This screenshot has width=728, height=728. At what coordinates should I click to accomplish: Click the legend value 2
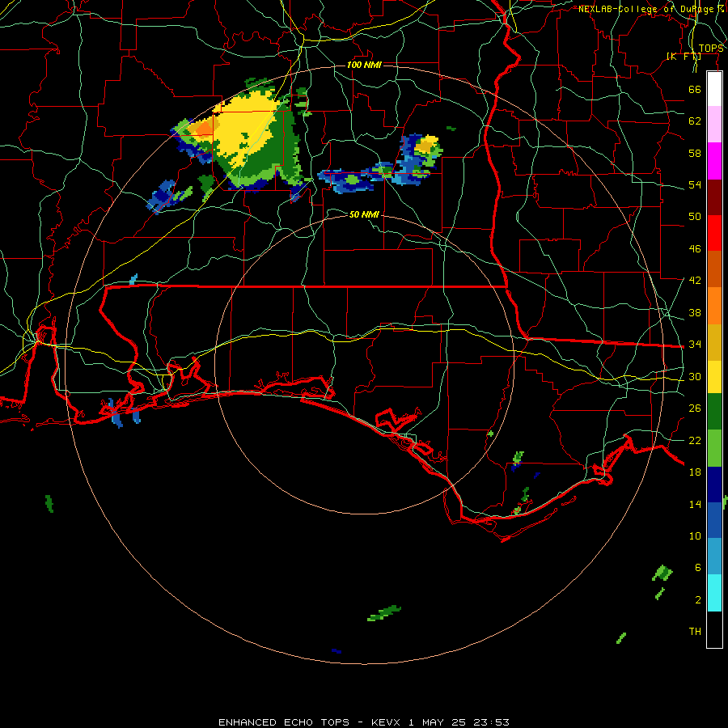tap(697, 600)
